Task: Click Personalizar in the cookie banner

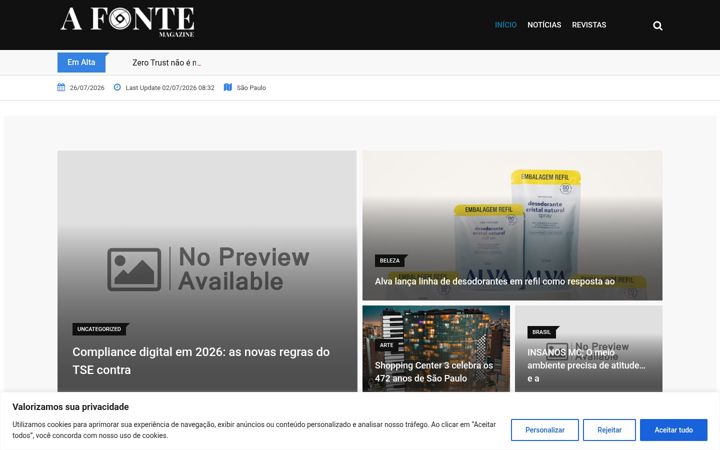Action: tap(545, 430)
